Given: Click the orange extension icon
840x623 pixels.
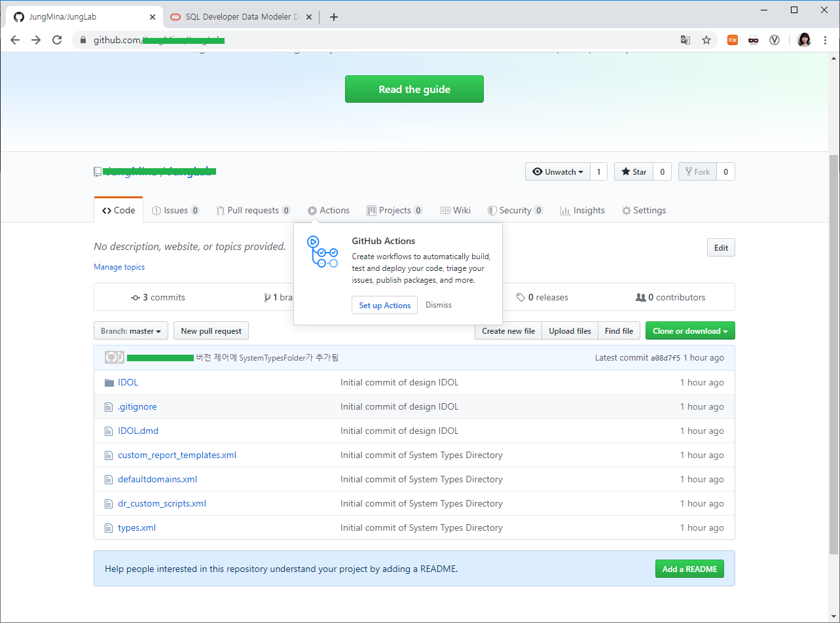Looking at the screenshot, I should (x=733, y=40).
